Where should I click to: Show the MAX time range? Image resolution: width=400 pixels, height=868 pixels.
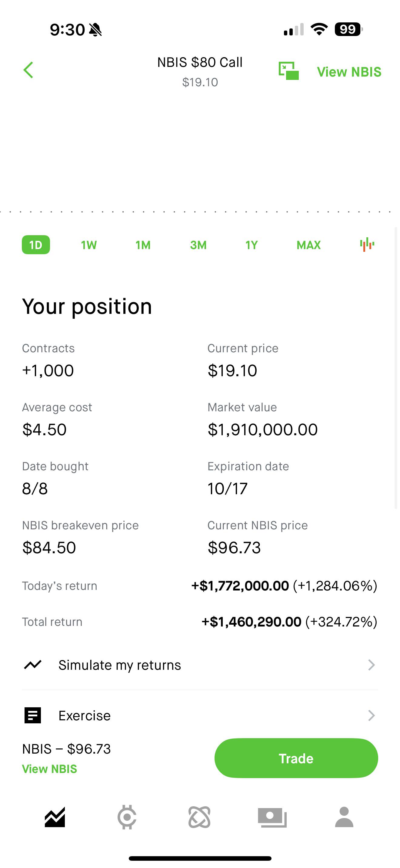click(x=308, y=245)
